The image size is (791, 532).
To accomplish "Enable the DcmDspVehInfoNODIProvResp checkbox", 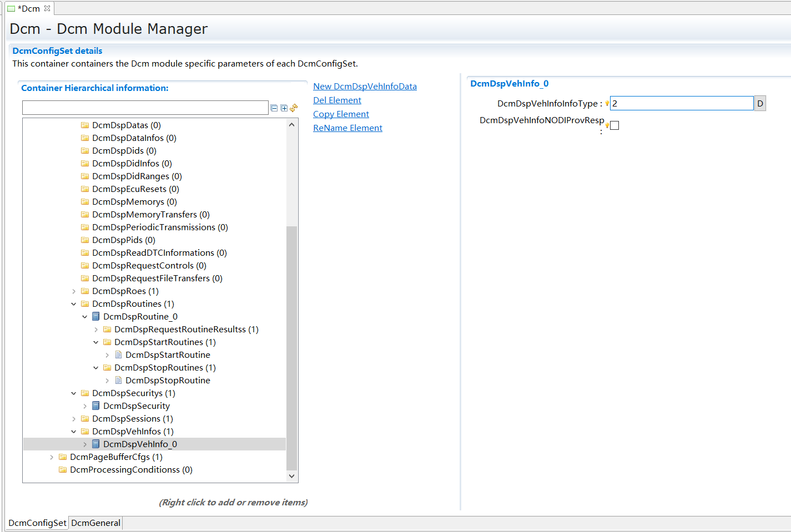I will [614, 125].
